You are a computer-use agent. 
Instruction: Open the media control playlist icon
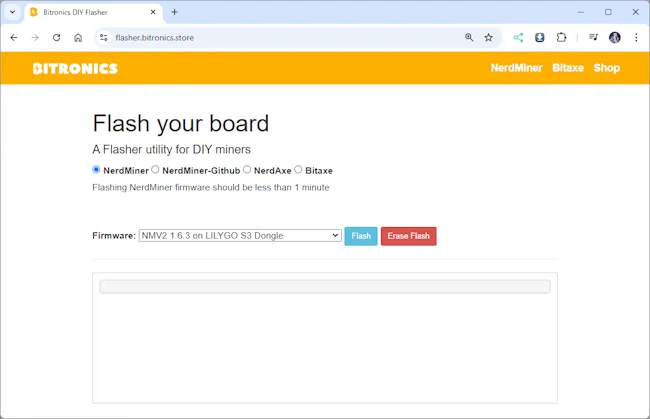(x=593, y=38)
